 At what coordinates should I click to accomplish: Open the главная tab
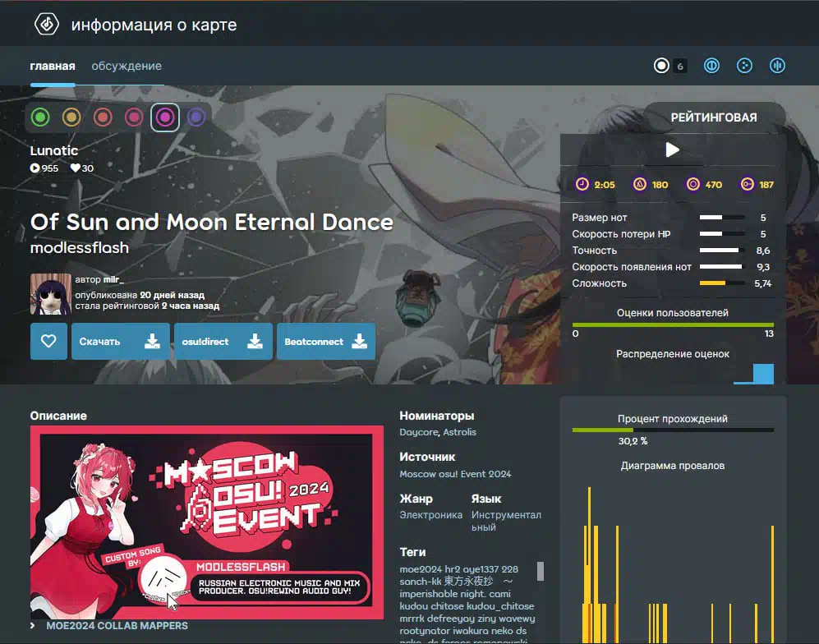click(x=53, y=67)
